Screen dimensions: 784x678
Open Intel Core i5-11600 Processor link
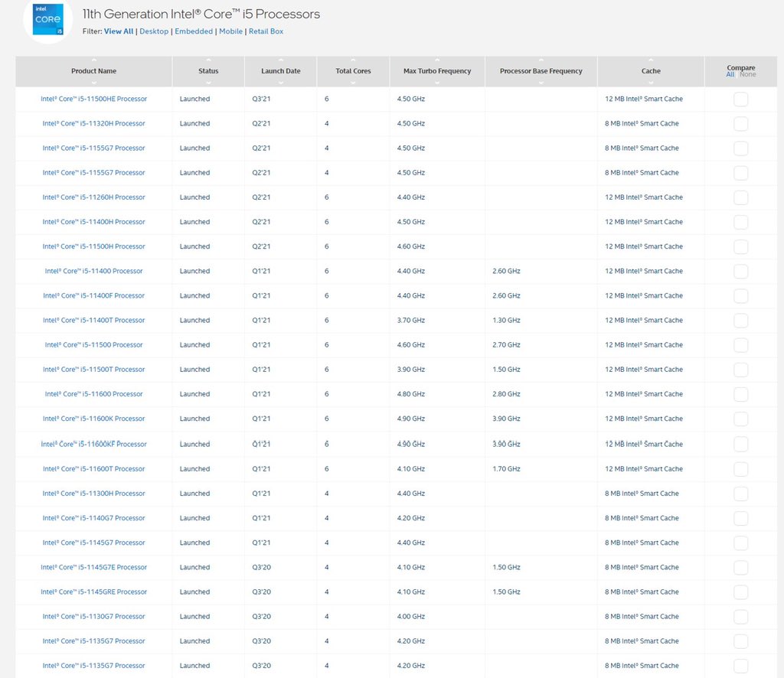[x=93, y=393]
